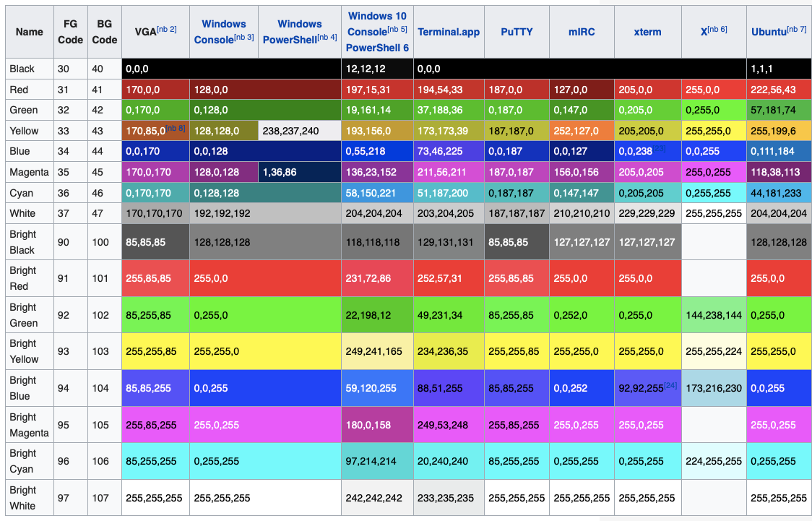Click the 'Name' column header
This screenshot has height=521, width=812.
point(30,32)
